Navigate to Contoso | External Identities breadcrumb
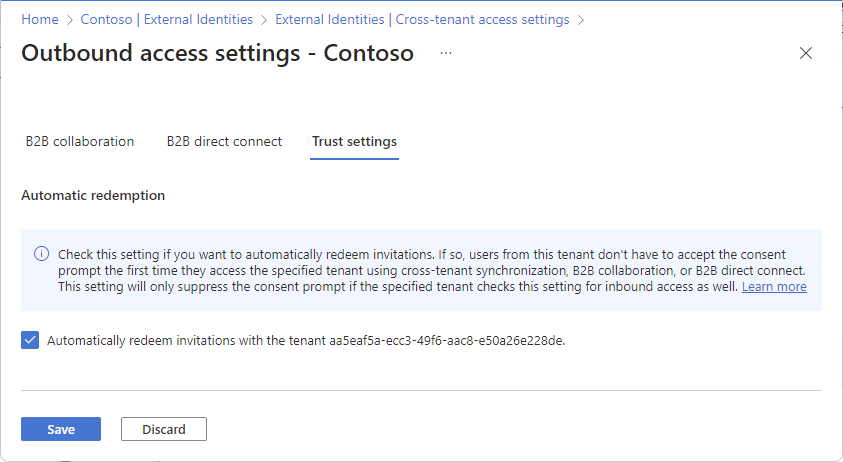Screen dimensions: 843x462 click(x=166, y=19)
